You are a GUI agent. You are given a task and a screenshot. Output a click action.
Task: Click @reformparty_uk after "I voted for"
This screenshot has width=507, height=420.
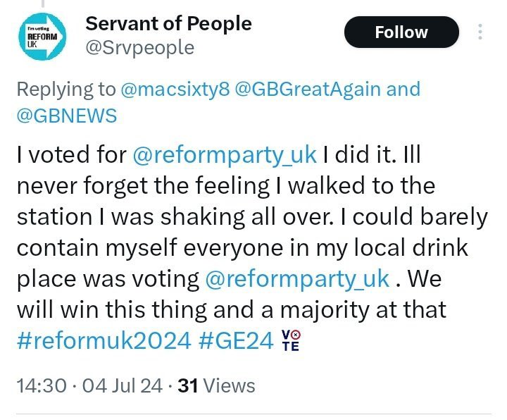(225, 156)
